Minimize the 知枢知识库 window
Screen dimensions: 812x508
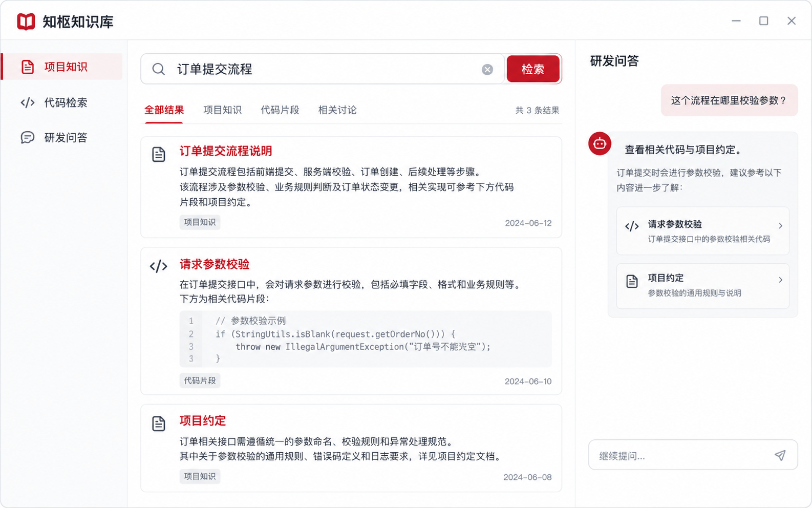[x=736, y=21]
